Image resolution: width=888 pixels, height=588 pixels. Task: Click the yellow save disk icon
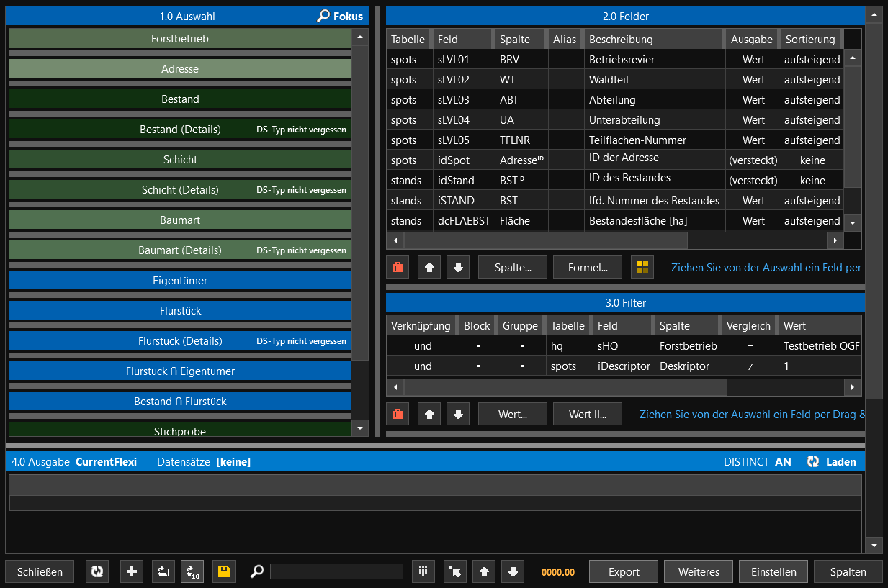click(224, 571)
